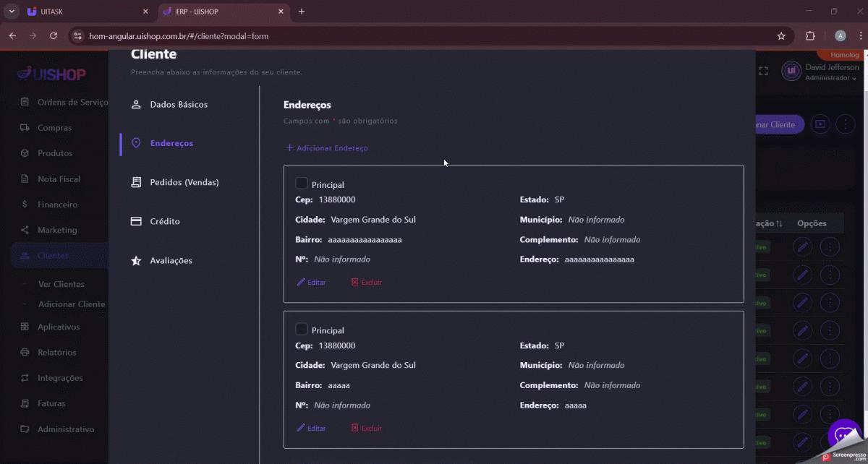Open the Dados Básicos tab
The width and height of the screenshot is (868, 464).
click(x=178, y=105)
